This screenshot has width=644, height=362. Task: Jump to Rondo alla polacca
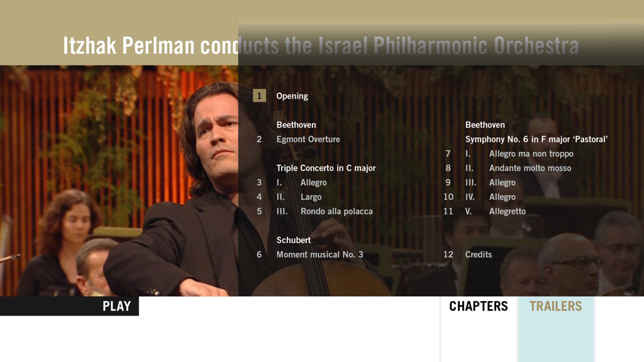(x=336, y=212)
